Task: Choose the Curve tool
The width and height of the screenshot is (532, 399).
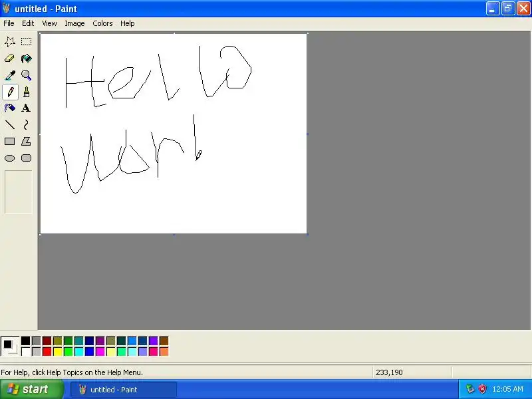Action: [26, 125]
